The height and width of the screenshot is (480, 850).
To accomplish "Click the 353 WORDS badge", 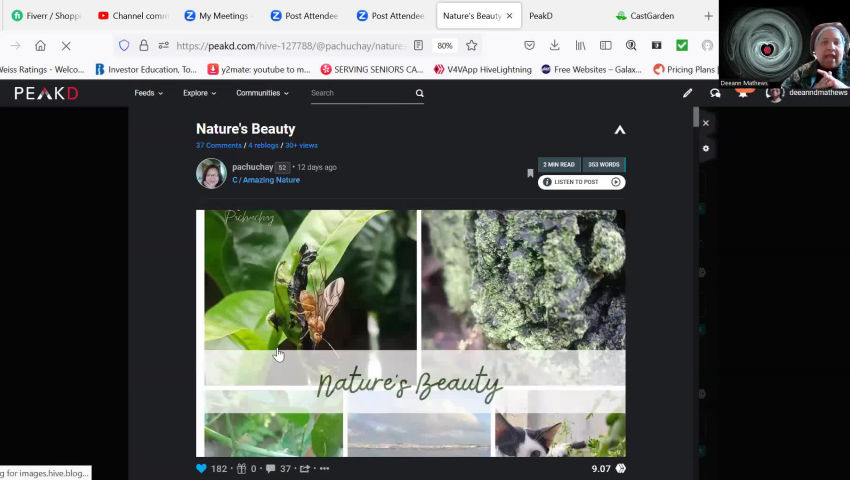I will pyautogui.click(x=603, y=164).
